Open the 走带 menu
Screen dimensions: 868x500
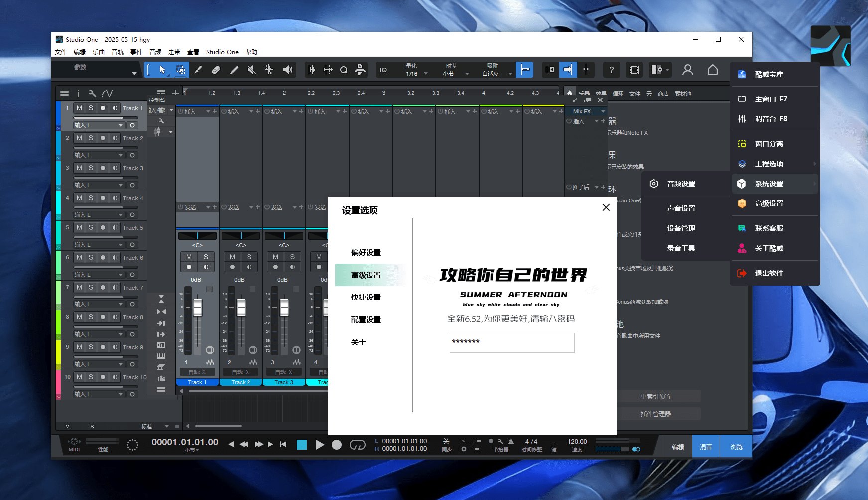[x=174, y=52]
